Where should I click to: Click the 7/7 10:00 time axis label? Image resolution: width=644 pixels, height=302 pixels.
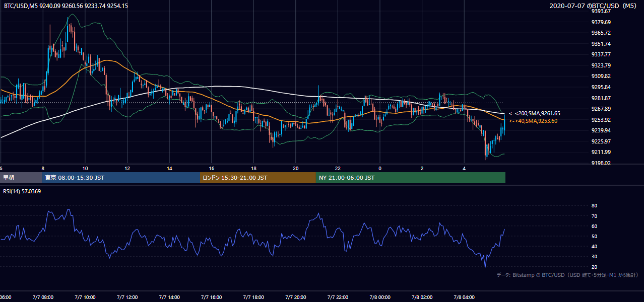85,297
